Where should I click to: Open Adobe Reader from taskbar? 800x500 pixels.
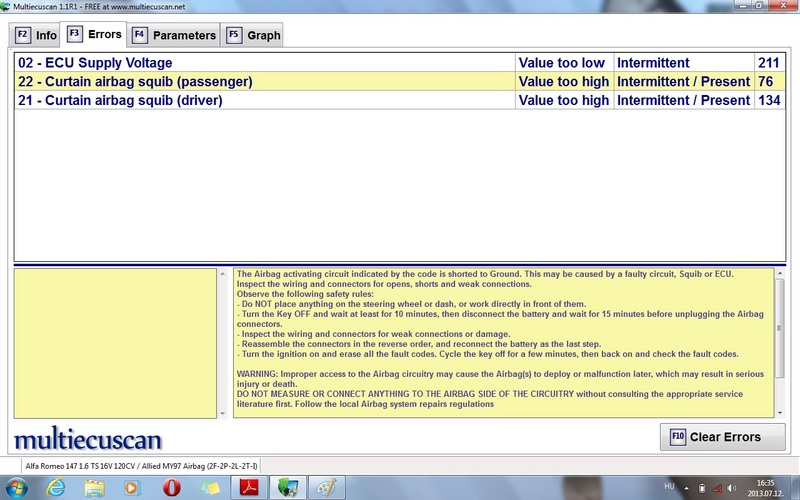249,488
